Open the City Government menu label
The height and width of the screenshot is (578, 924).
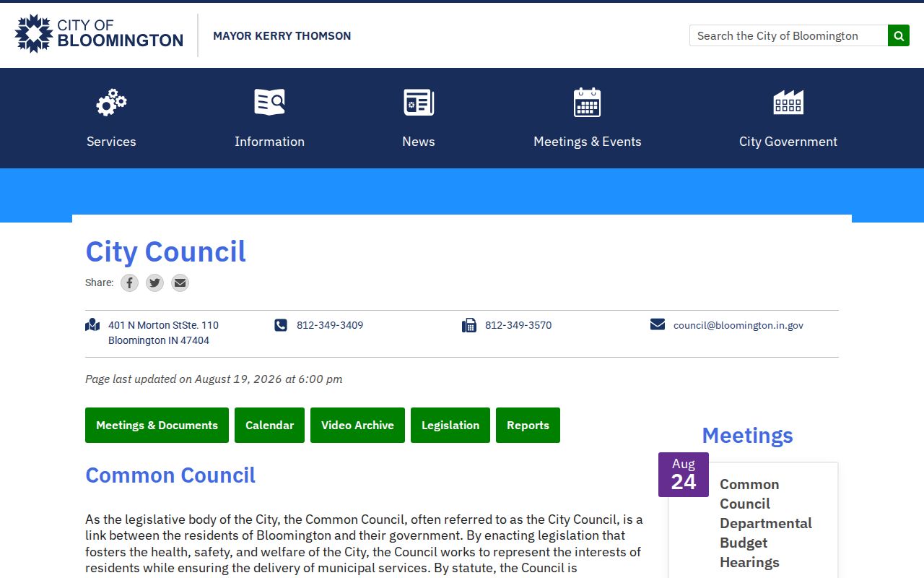coord(788,142)
